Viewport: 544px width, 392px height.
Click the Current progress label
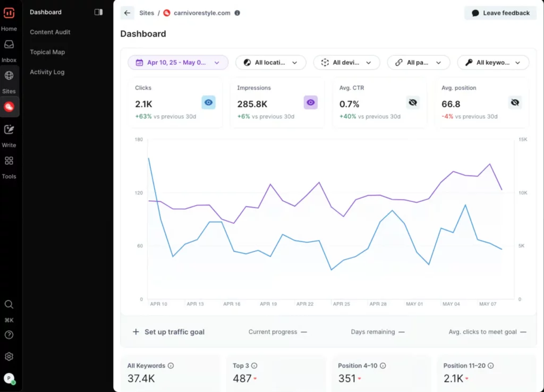(273, 332)
